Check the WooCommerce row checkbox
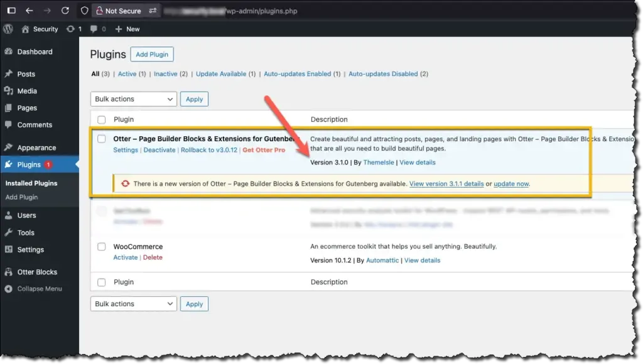 (x=101, y=247)
